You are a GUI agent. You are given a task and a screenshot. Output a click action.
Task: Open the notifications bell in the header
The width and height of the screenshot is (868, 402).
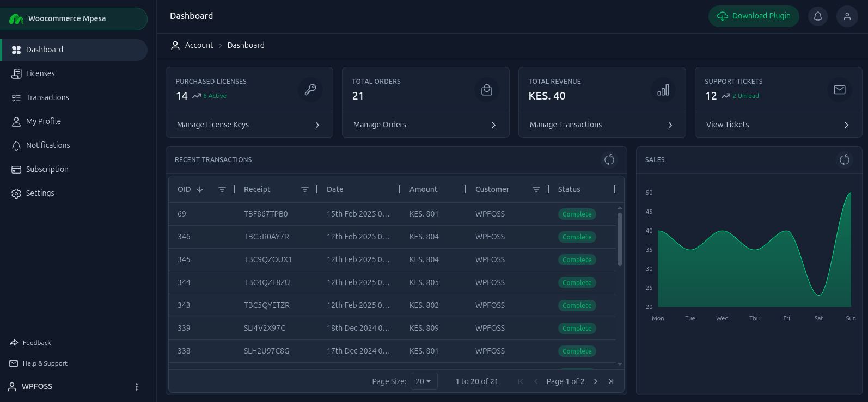point(817,16)
